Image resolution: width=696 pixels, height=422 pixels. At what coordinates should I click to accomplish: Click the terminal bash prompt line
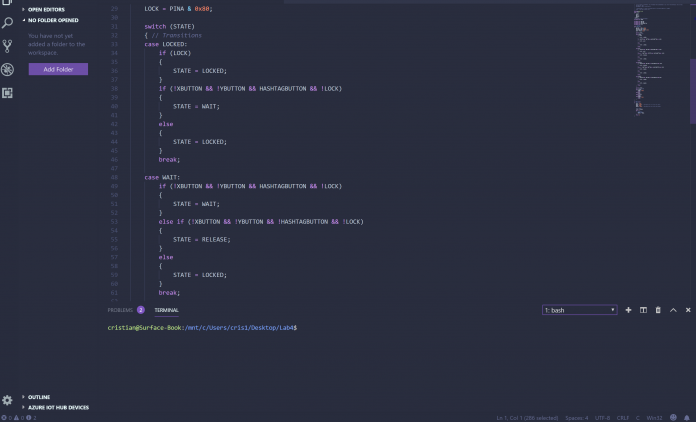click(x=202, y=328)
